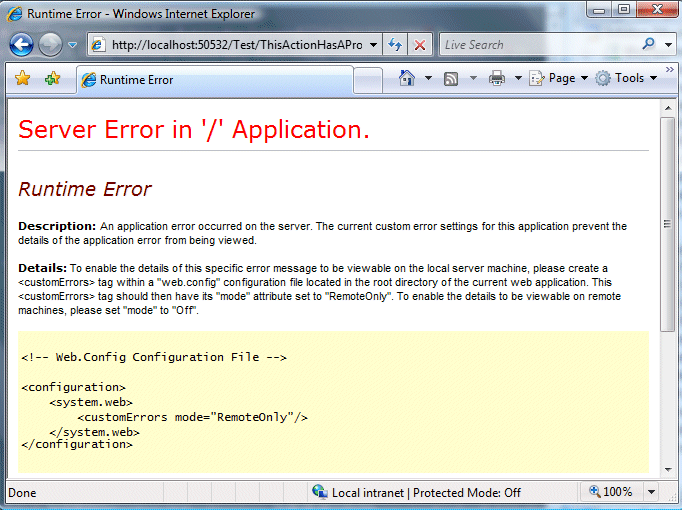Click the Server Error in '/' Application heading

194,130
